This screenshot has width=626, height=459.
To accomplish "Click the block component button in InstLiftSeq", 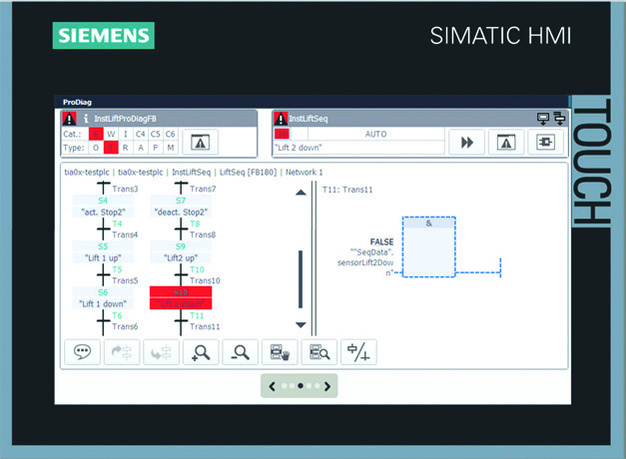I will (545, 142).
